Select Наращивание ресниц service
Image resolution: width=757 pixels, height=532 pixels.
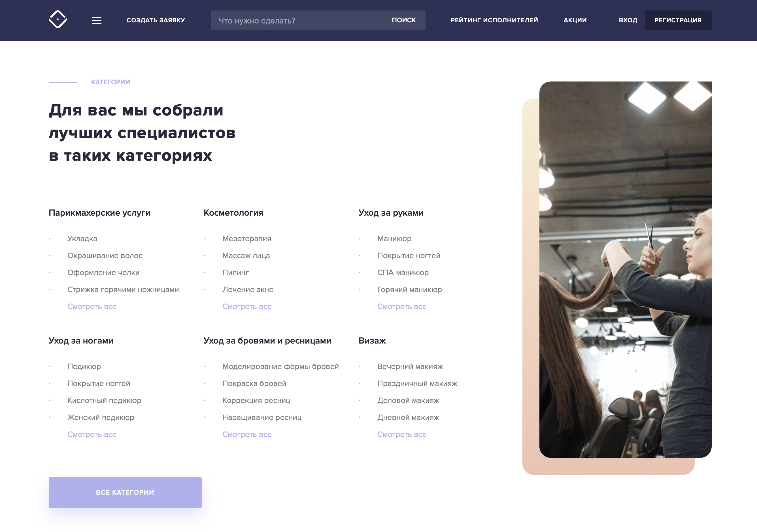[x=262, y=417]
